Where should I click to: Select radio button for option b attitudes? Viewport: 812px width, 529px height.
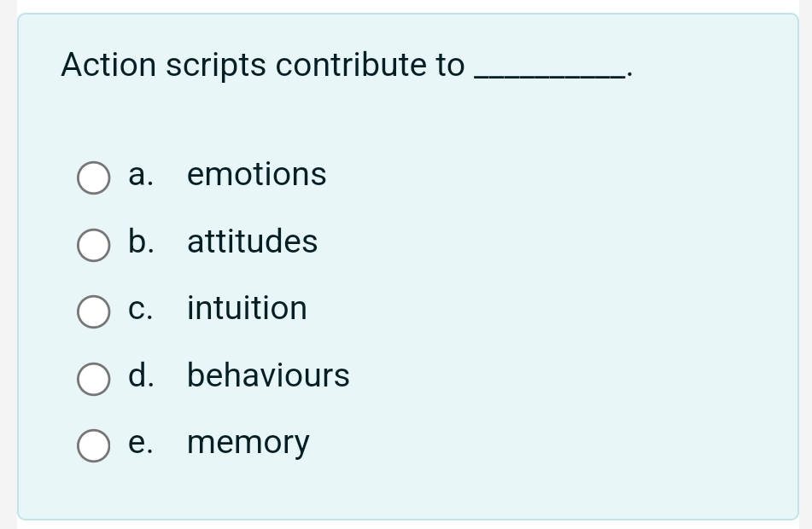[x=93, y=246]
